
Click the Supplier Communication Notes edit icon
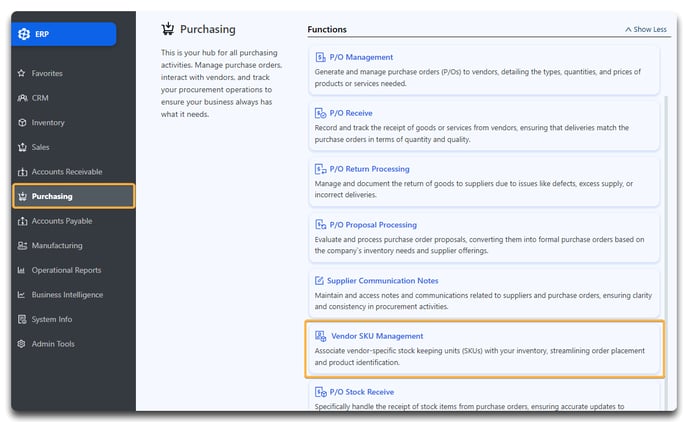[x=319, y=280]
